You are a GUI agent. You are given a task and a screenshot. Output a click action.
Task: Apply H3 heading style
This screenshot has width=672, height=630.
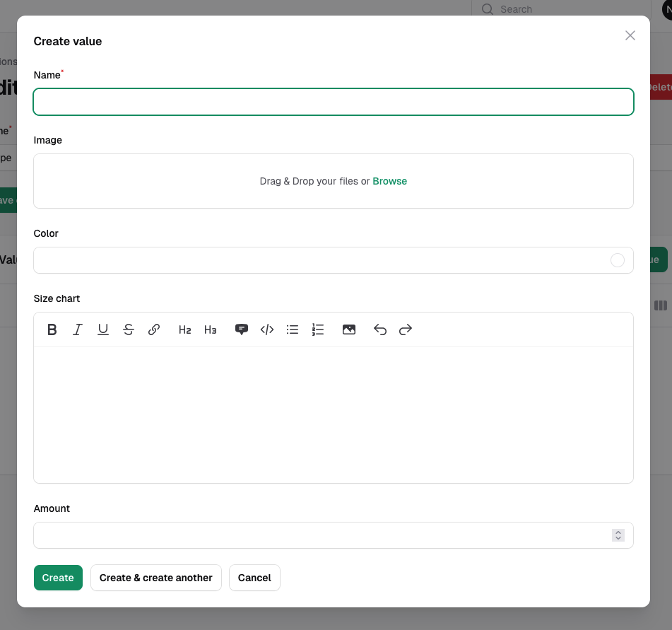coord(211,329)
